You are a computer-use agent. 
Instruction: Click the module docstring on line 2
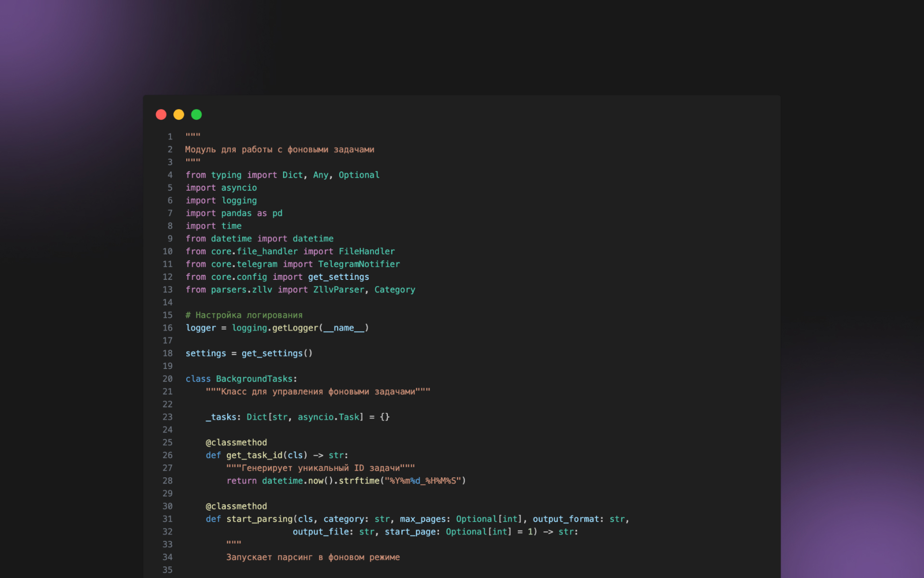(x=280, y=149)
